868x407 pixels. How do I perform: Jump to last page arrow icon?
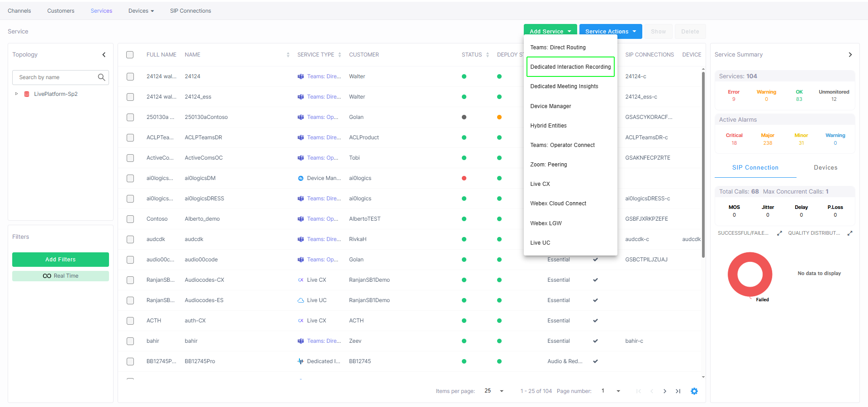pos(678,391)
